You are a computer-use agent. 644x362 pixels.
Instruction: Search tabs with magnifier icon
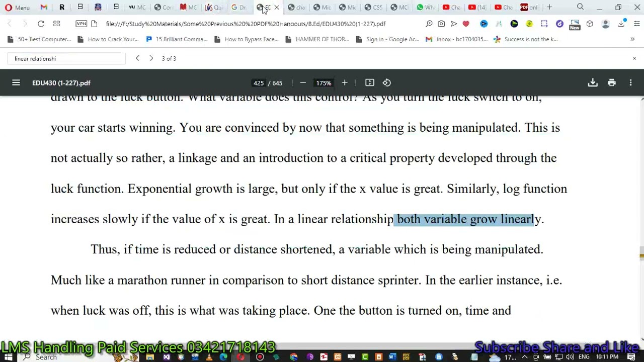tap(581, 7)
